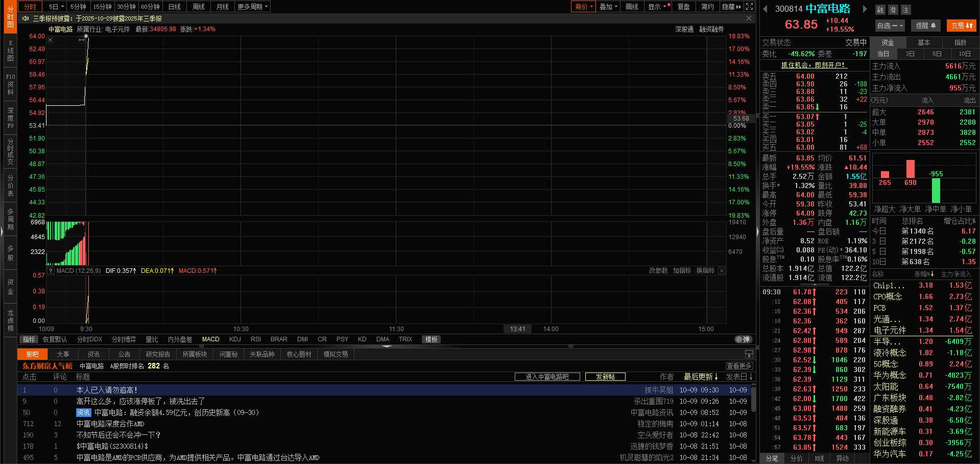Click the 265 net super-large-order bar
This screenshot has width=980, height=464.
[885, 175]
